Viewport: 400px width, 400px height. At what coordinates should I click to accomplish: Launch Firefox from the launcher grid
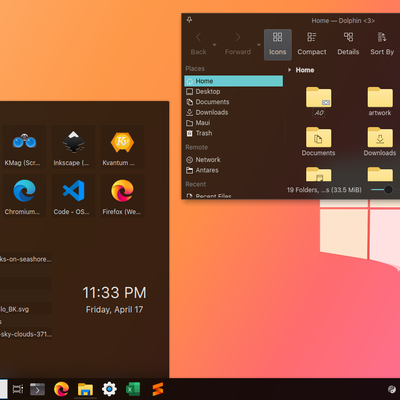122,196
